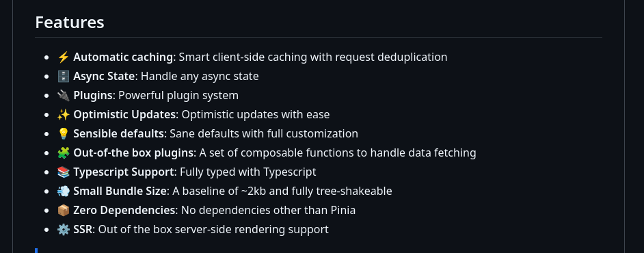Click the sparkles emoji beside Optimistic Updates
The width and height of the screenshot is (644, 253).
(64, 115)
